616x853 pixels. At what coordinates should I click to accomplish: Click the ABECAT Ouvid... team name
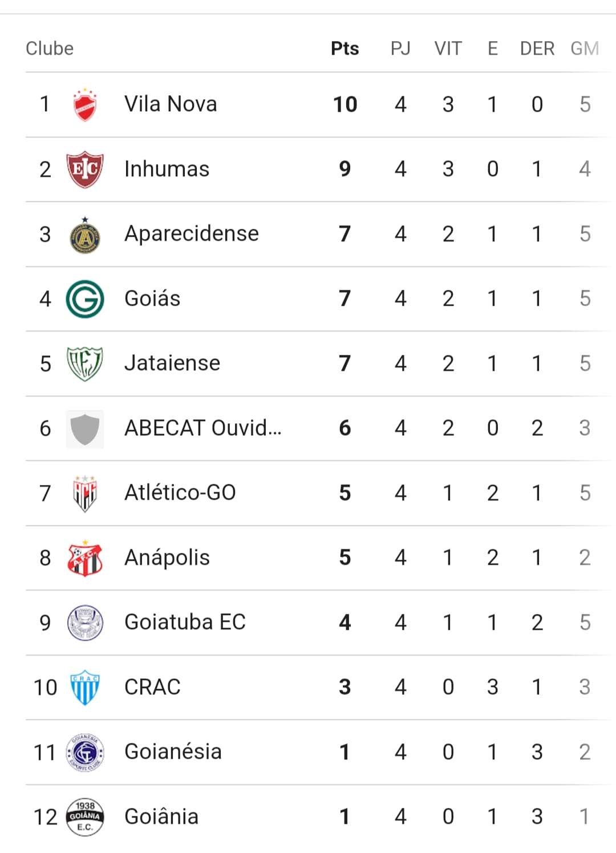tap(202, 428)
